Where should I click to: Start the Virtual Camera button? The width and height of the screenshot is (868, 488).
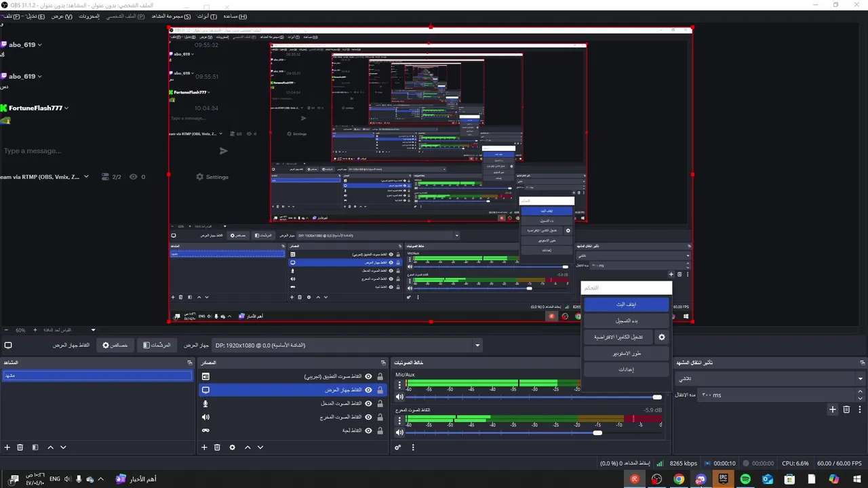pyautogui.click(x=618, y=337)
